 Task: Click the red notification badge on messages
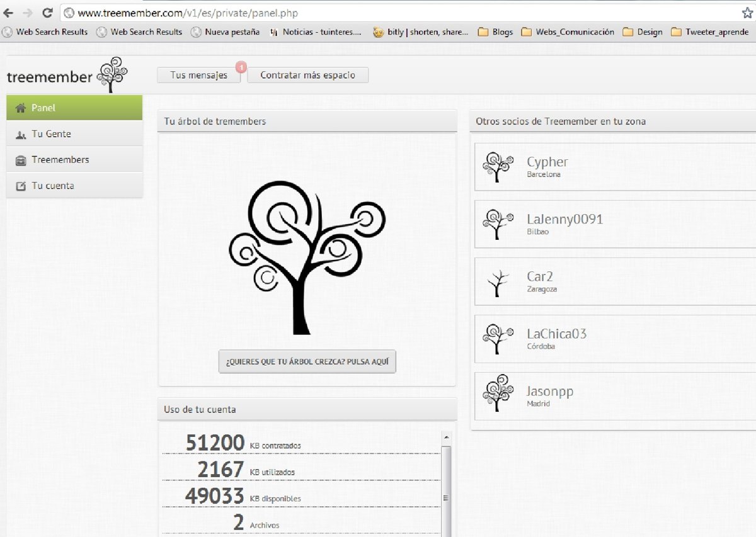pyautogui.click(x=241, y=66)
